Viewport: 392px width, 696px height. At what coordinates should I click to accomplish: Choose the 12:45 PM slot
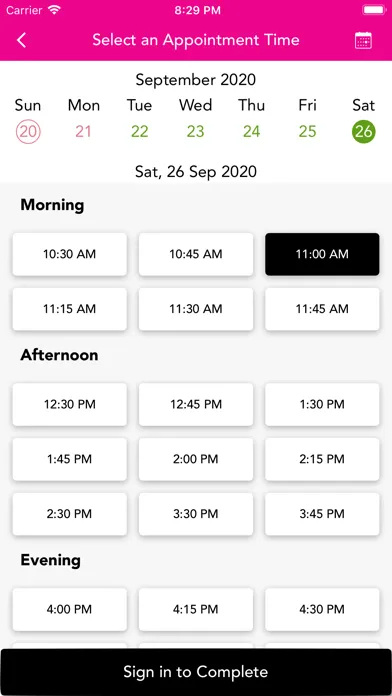pyautogui.click(x=196, y=404)
